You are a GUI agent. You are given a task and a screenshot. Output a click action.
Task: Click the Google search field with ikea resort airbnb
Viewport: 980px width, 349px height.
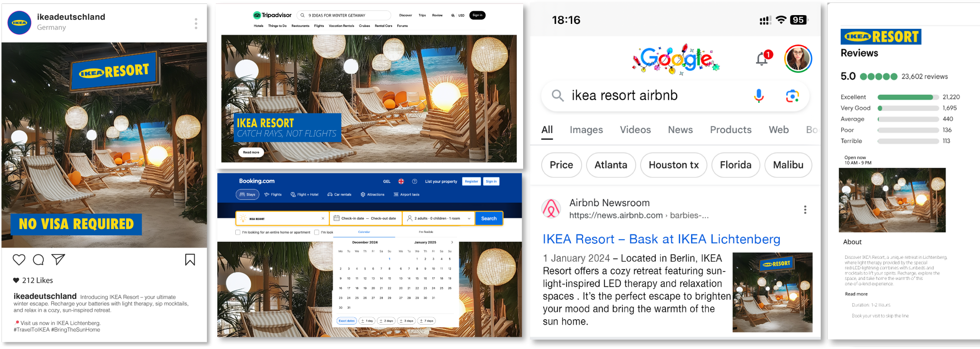pyautogui.click(x=675, y=96)
